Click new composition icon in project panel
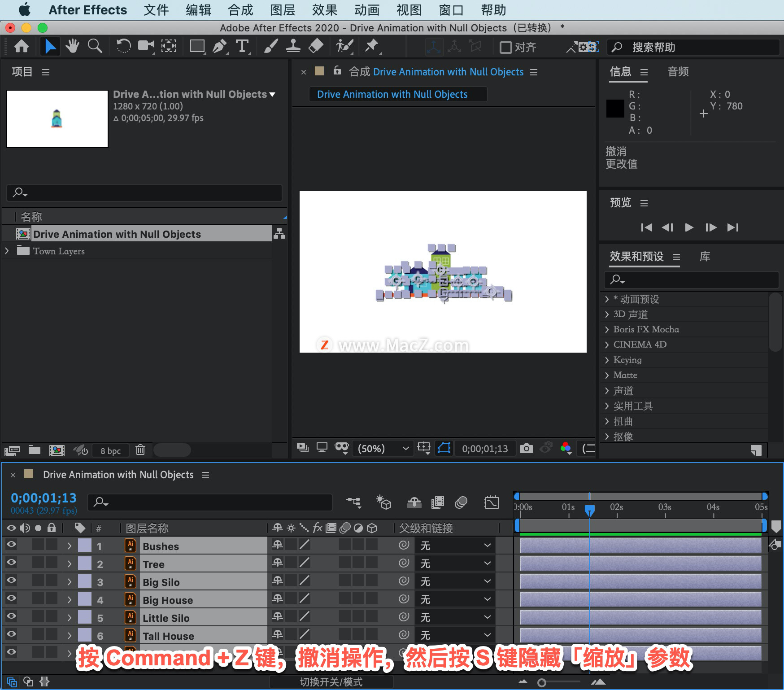Screen dimensions: 784x690 (57, 450)
